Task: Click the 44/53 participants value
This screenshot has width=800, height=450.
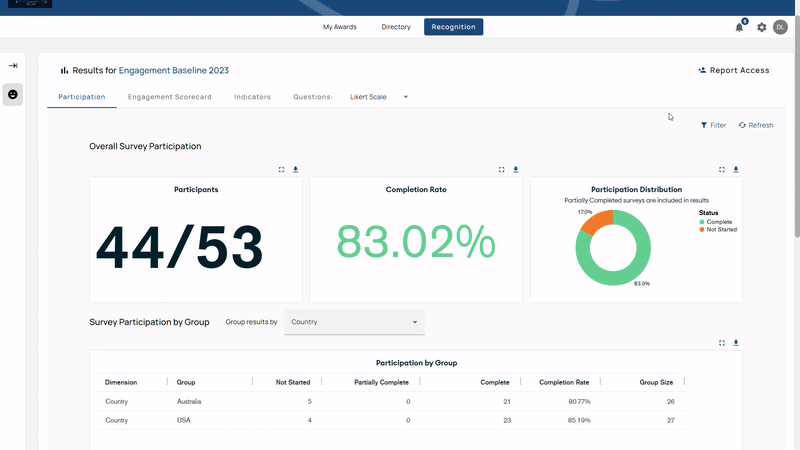Action: click(x=180, y=247)
